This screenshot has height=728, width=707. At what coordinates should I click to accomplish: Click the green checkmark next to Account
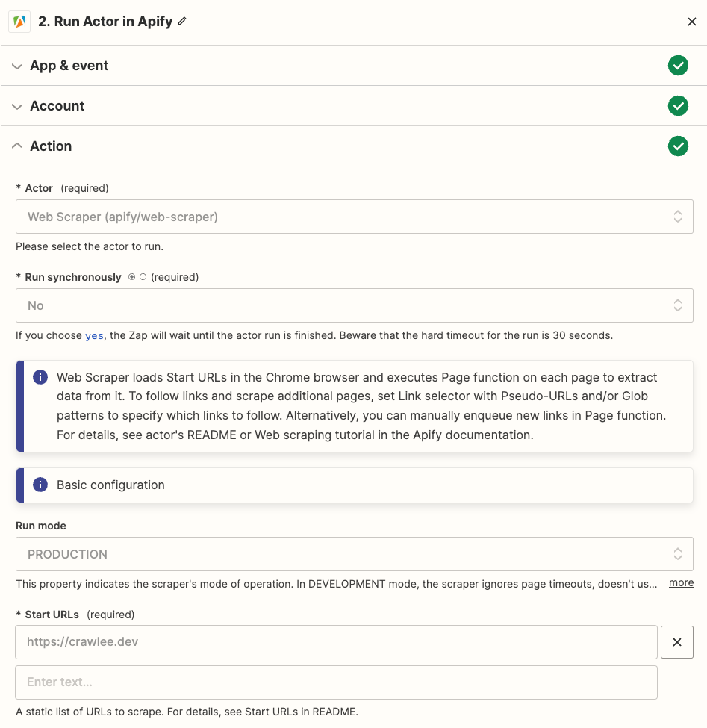(x=678, y=106)
